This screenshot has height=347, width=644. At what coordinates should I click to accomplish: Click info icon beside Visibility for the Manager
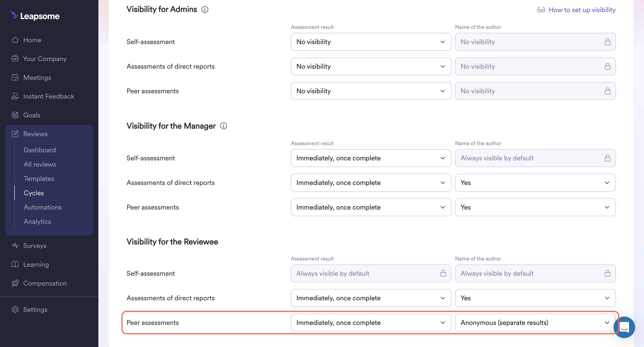(x=224, y=126)
